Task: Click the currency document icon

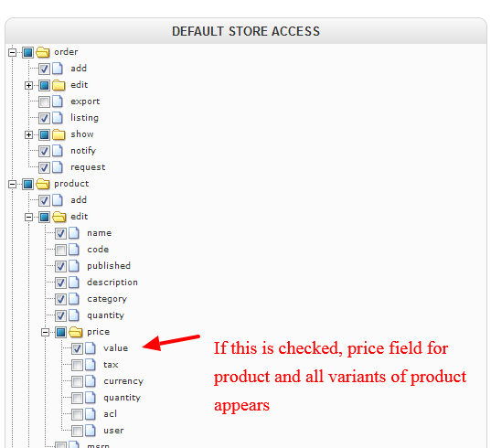Action: click(x=91, y=381)
